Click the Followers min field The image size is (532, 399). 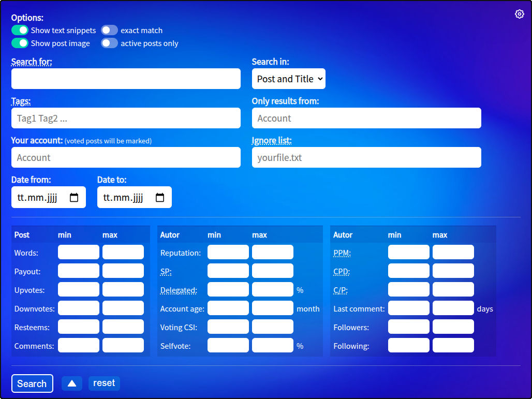[409, 327]
